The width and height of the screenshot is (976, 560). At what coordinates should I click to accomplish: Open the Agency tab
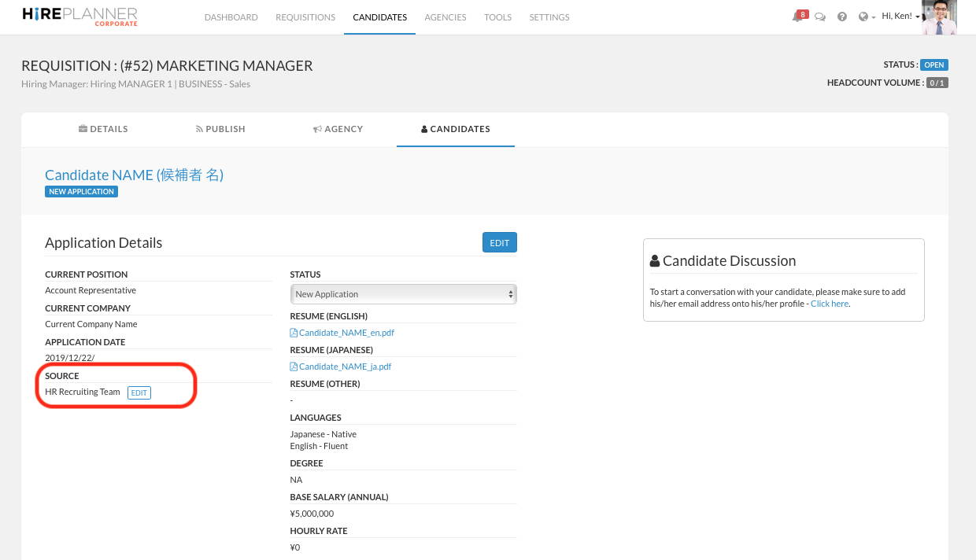[338, 129]
